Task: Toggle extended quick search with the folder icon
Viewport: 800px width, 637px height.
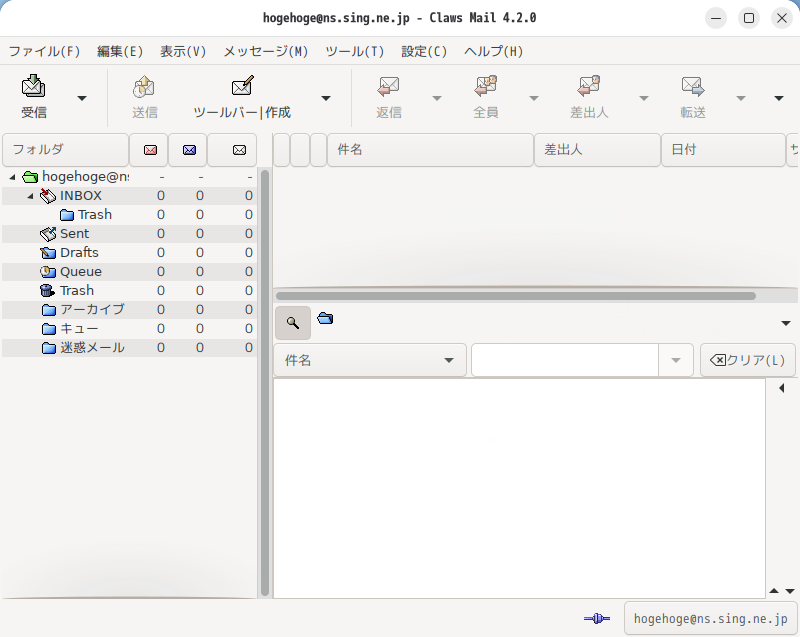Action: click(x=324, y=317)
